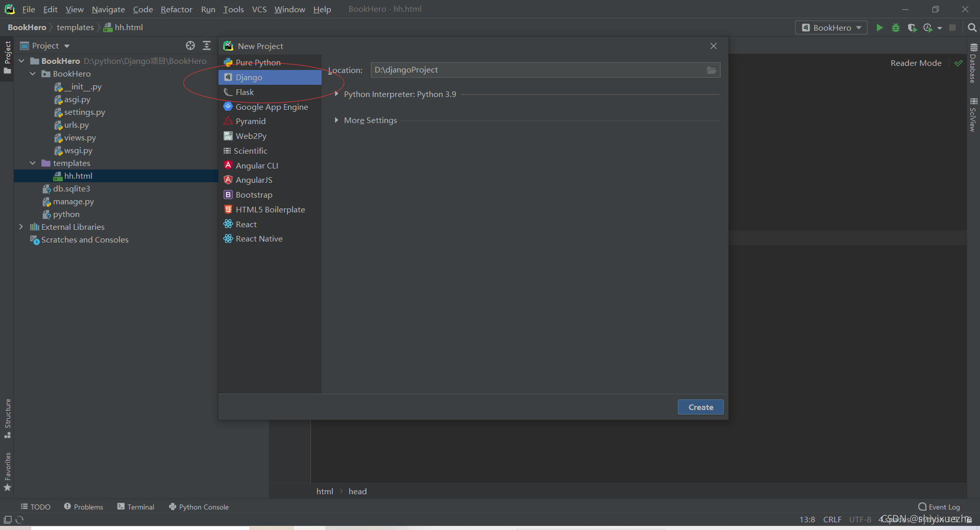Open the Terminal tool window
The height and width of the screenshot is (530, 980).
136,507
